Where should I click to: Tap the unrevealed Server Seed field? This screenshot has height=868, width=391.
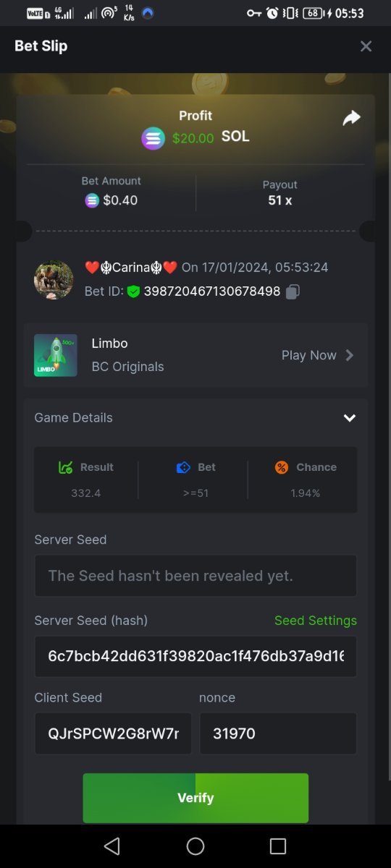(x=195, y=576)
